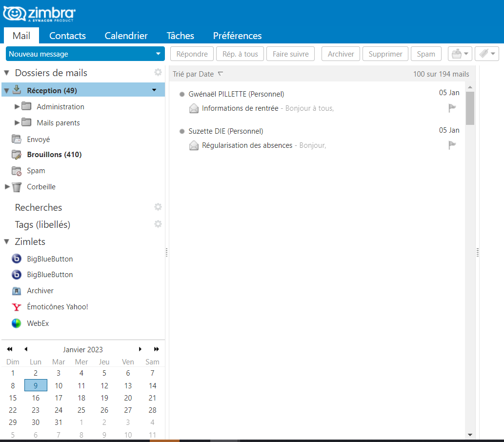Switch to the Calendrier tab
504x442 pixels.
126,36
